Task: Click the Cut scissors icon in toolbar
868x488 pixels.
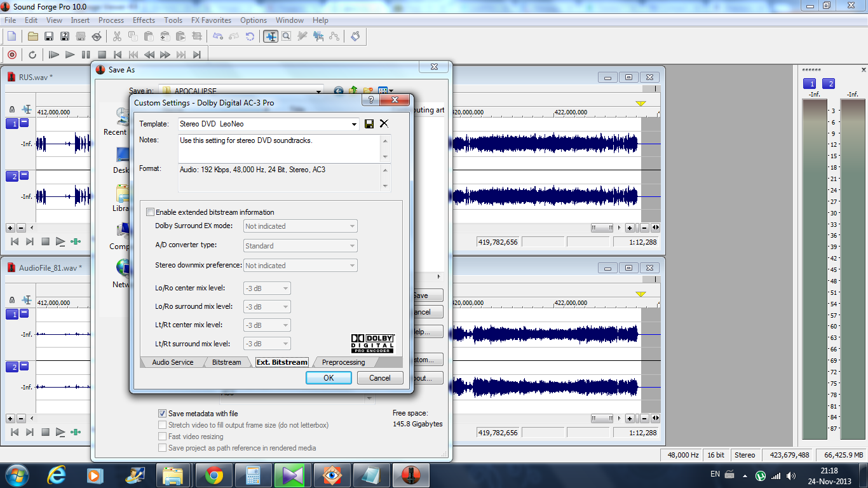Action: (x=118, y=36)
